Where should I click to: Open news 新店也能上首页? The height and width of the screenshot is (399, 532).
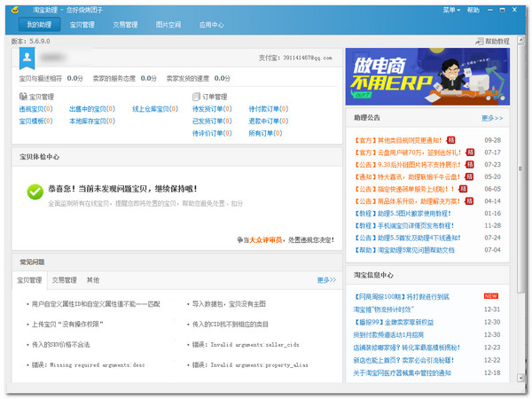coord(403,360)
